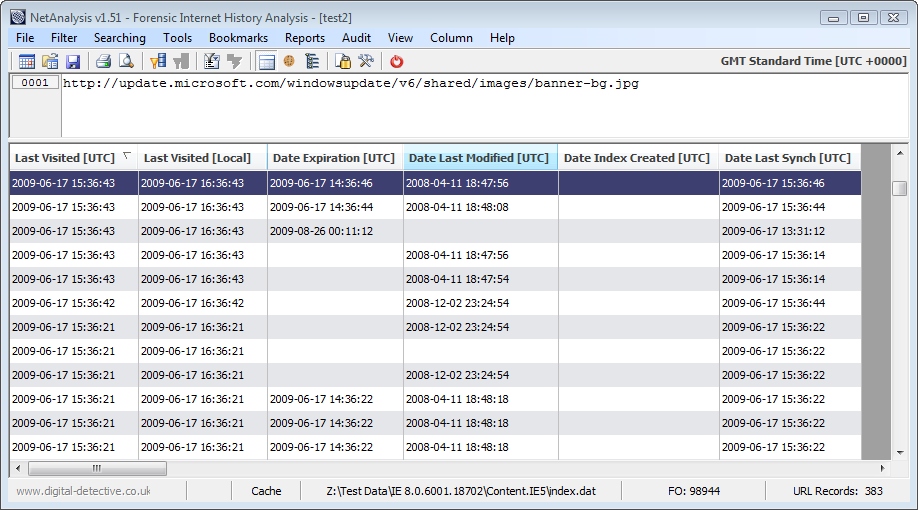The image size is (918, 510).
Task: Click GMT Standard Time [UTC +0000] label
Action: [813, 61]
